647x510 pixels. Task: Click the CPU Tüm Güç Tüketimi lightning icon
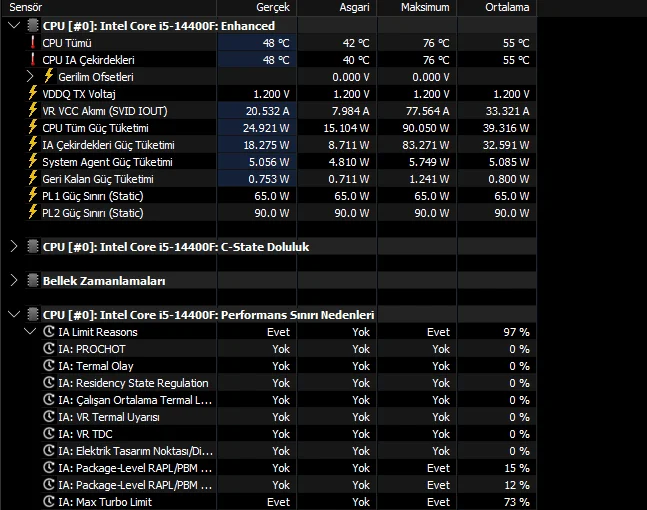click(x=33, y=127)
